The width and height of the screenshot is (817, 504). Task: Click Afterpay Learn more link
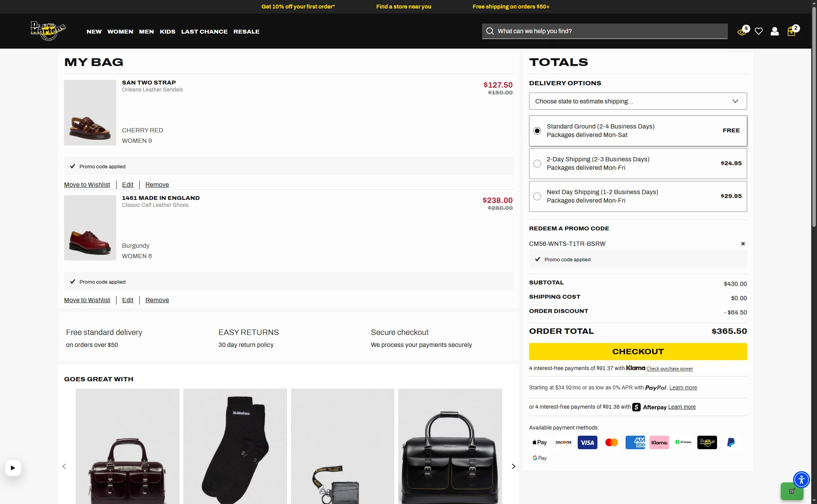[682, 407]
